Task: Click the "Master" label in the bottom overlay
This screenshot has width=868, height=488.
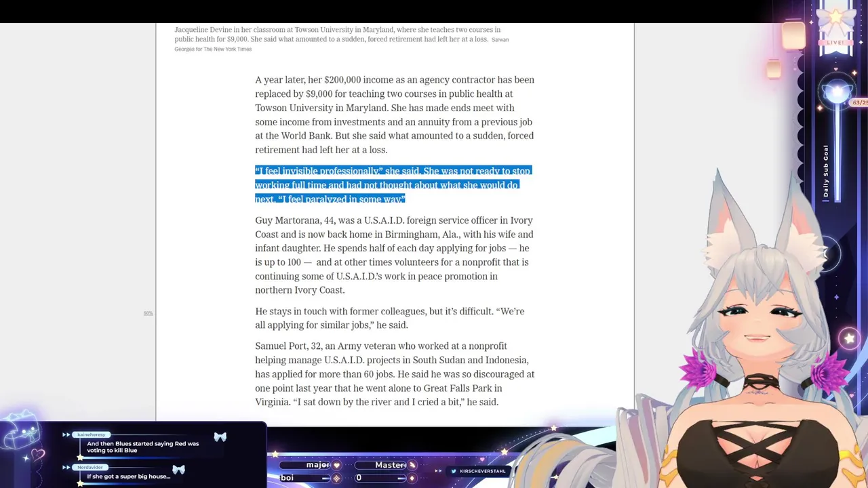Action: pos(391,465)
